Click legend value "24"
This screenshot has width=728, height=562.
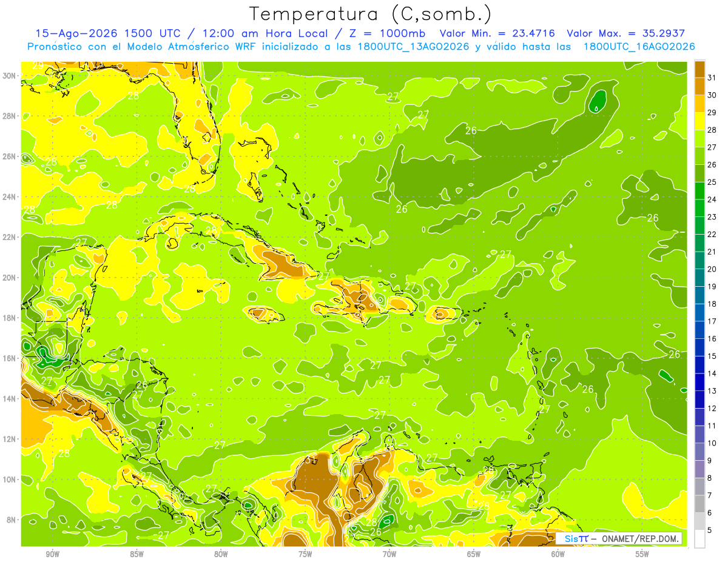(712, 199)
